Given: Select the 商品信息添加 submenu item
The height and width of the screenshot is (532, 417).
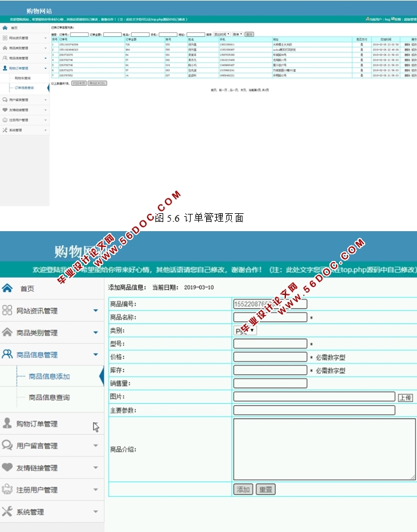Looking at the screenshot, I should coord(49,376).
